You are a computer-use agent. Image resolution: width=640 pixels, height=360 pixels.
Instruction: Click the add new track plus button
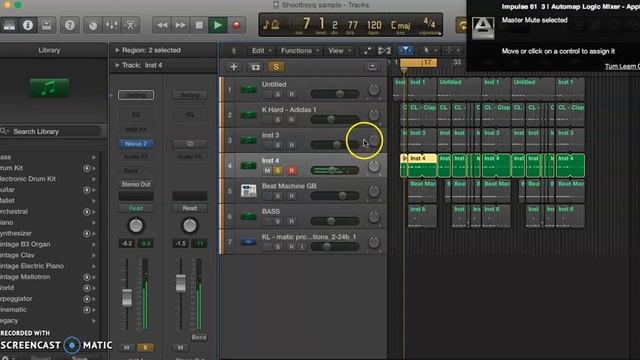pyautogui.click(x=233, y=67)
